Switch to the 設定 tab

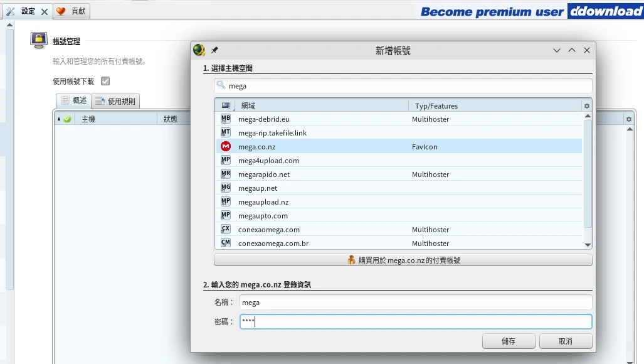pyautogui.click(x=28, y=11)
